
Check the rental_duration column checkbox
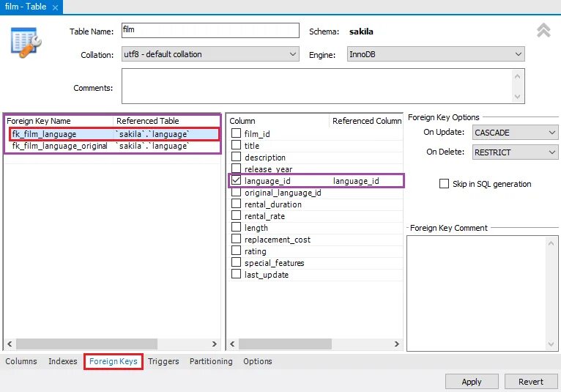[236, 204]
